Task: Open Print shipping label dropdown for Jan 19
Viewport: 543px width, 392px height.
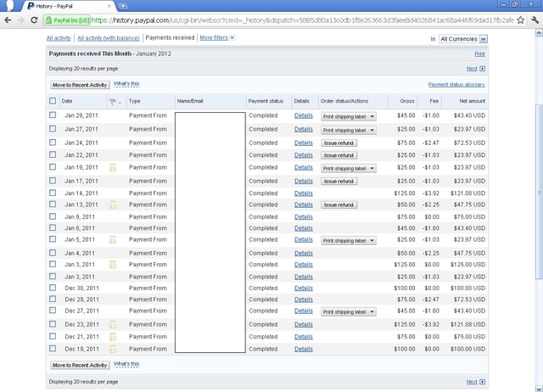Action: 349,169
